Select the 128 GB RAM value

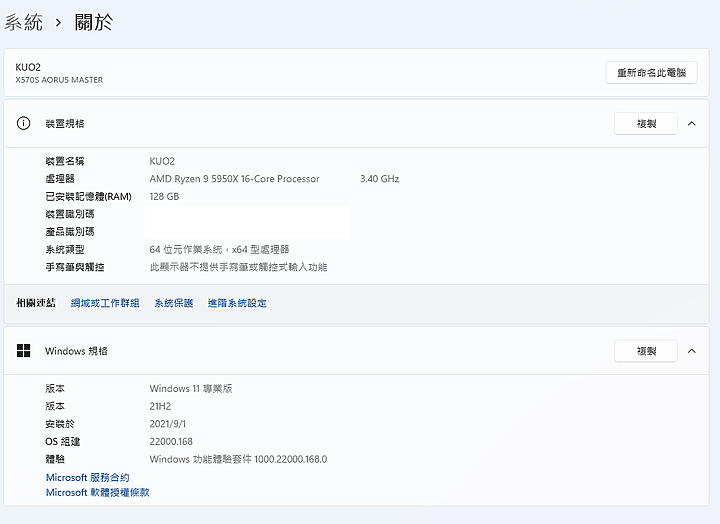(164, 197)
